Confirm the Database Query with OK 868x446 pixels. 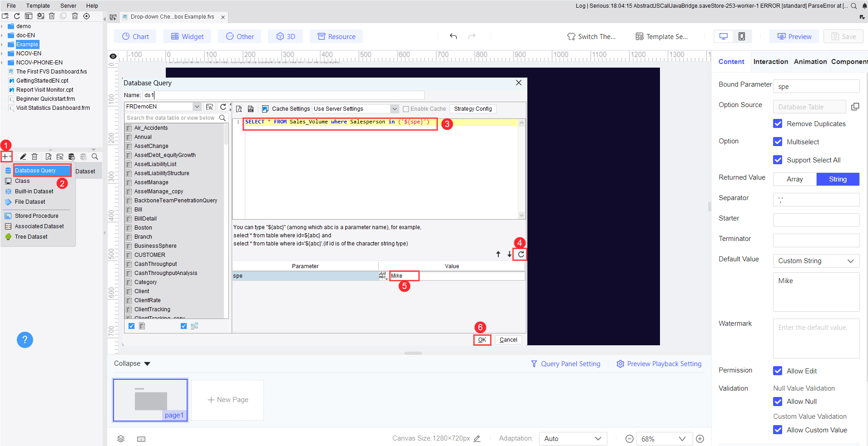click(482, 339)
